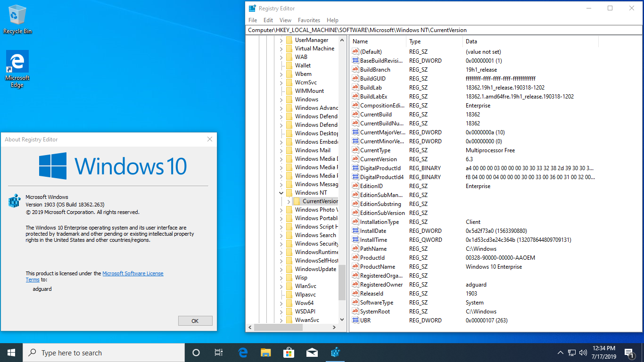The width and height of the screenshot is (644, 362).
Task: Click the BaseBuildRevision DWORD value icon
Action: tap(355, 61)
